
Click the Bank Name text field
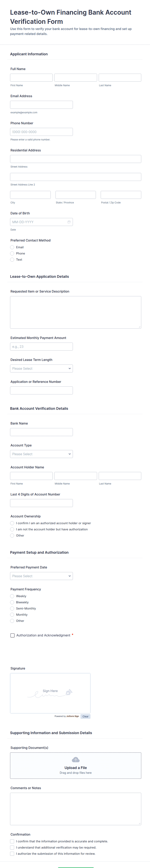click(41, 432)
